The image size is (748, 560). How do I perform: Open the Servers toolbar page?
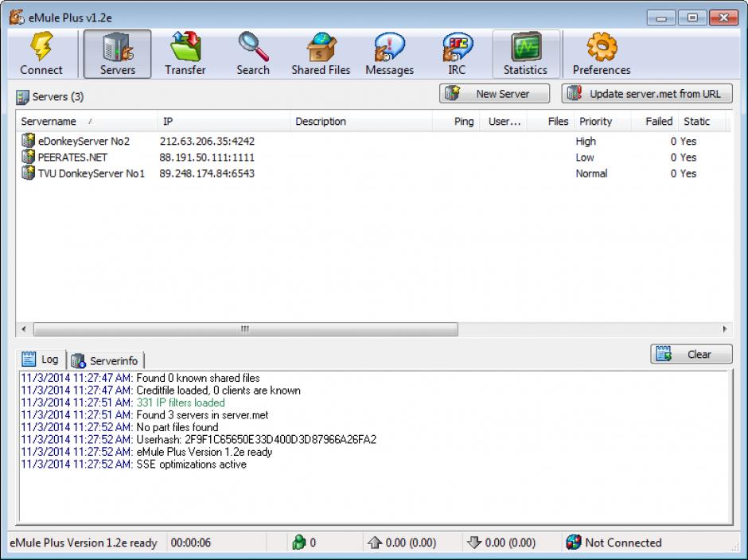pos(117,54)
